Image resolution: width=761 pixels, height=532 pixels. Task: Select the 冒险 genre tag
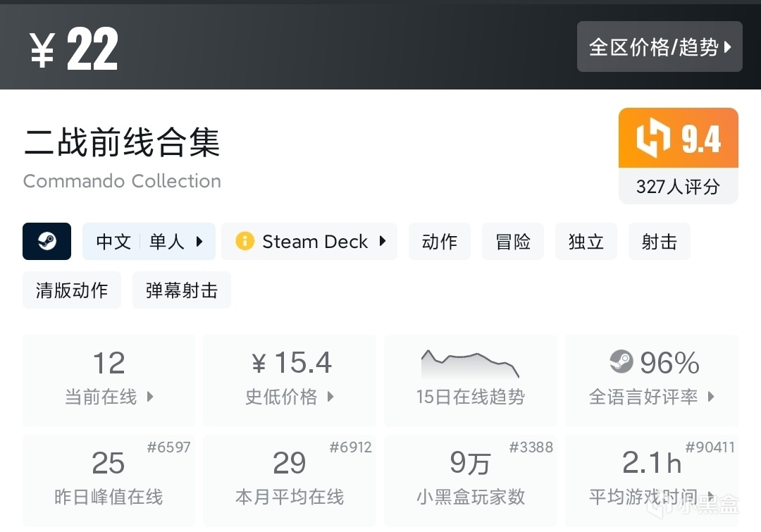[513, 242]
